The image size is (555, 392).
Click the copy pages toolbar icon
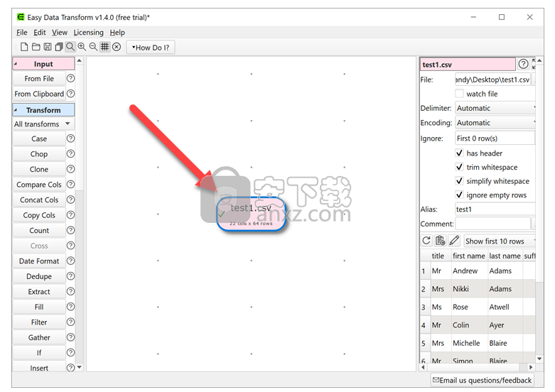(59, 47)
